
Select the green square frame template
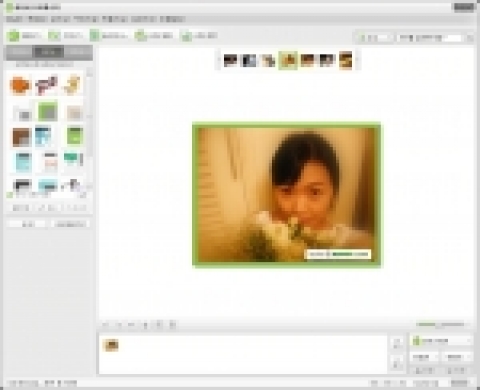(x=48, y=111)
